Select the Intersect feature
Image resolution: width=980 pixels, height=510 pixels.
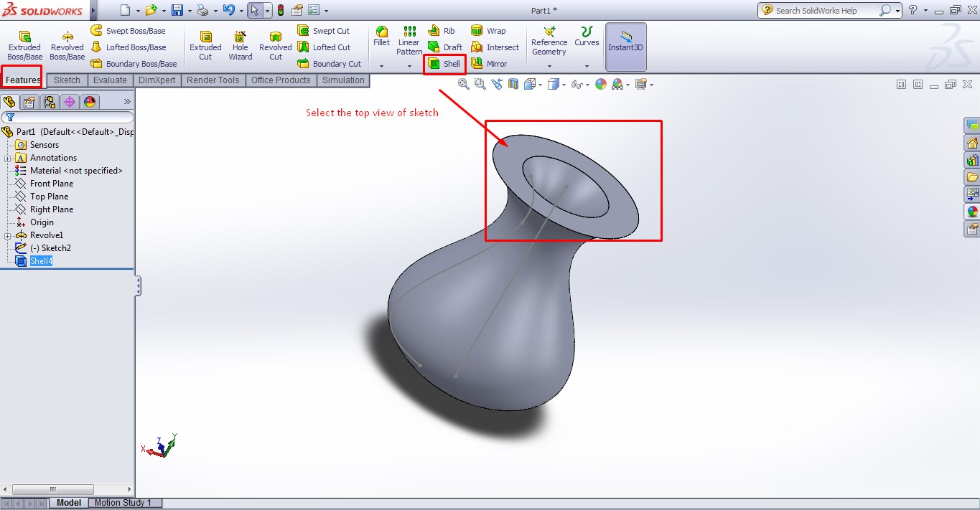point(495,47)
